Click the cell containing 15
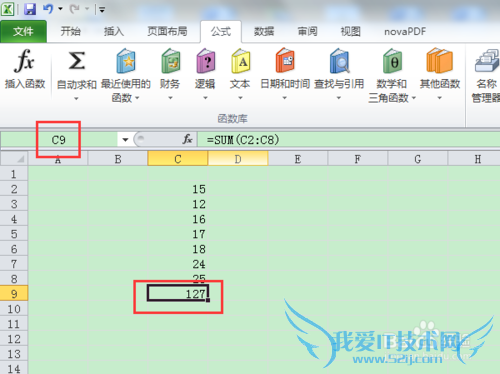This screenshot has height=374, width=500. [178, 189]
